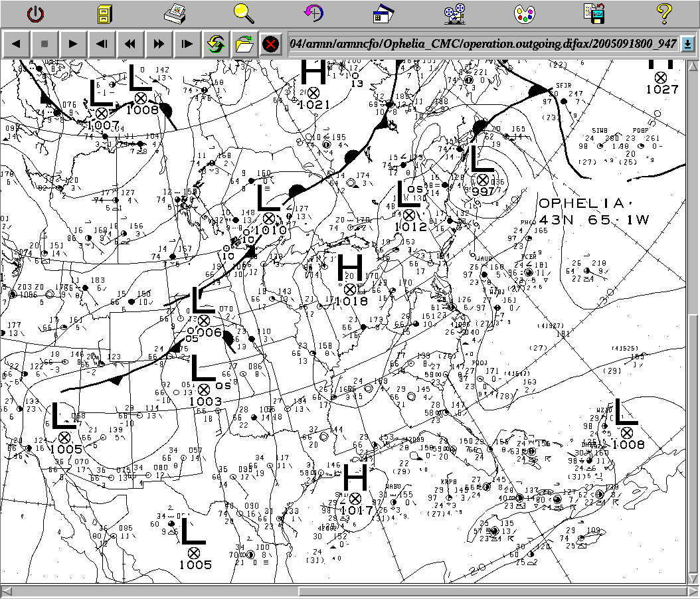Play animation forward with right arrow
Image resolution: width=700 pixels, height=599 pixels.
[73, 44]
